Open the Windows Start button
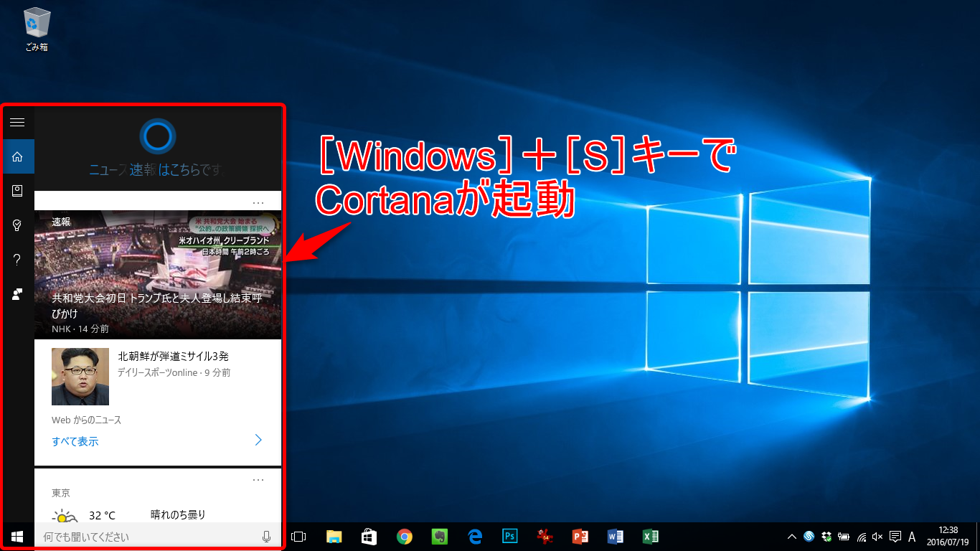The image size is (980, 551). (17, 537)
